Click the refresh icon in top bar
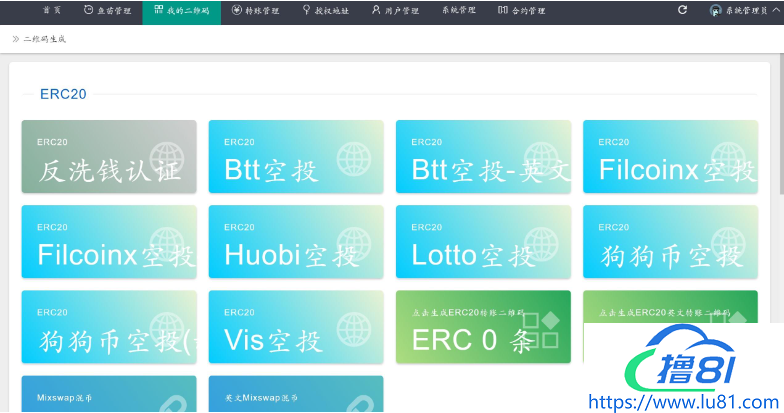The width and height of the screenshot is (784, 413). coord(682,10)
